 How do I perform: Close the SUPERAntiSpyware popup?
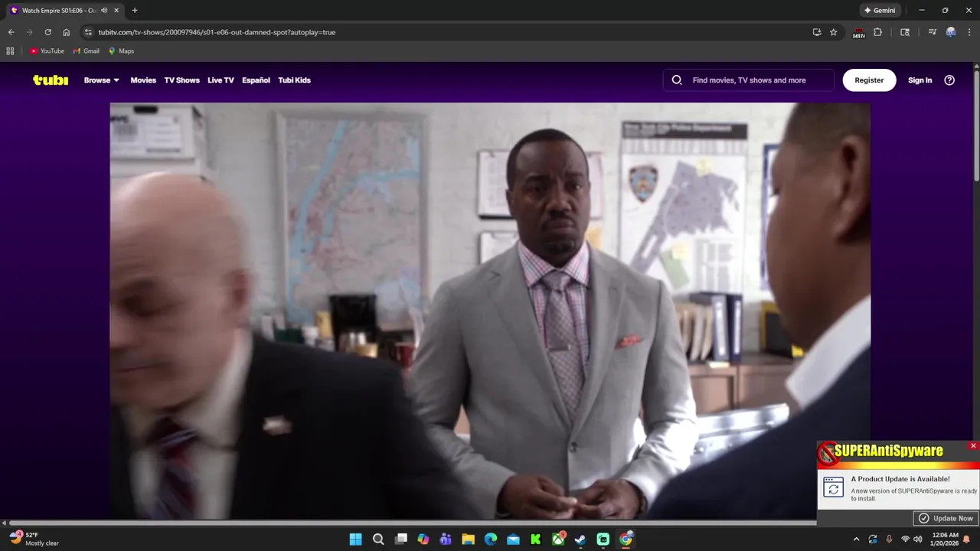pos(973,445)
